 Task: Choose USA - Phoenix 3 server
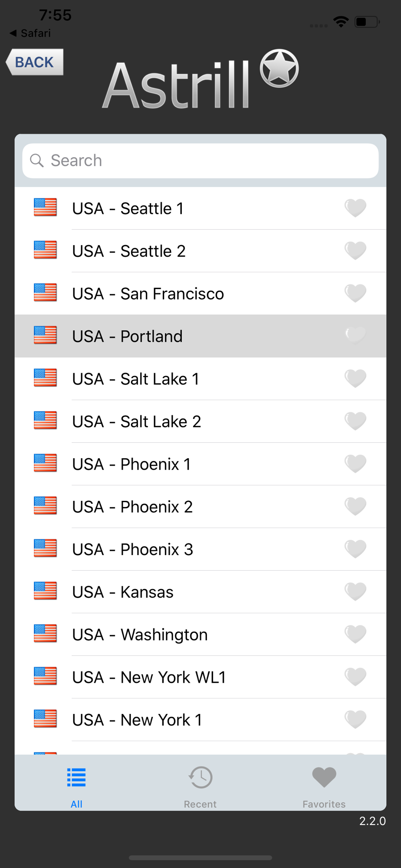coord(200,549)
